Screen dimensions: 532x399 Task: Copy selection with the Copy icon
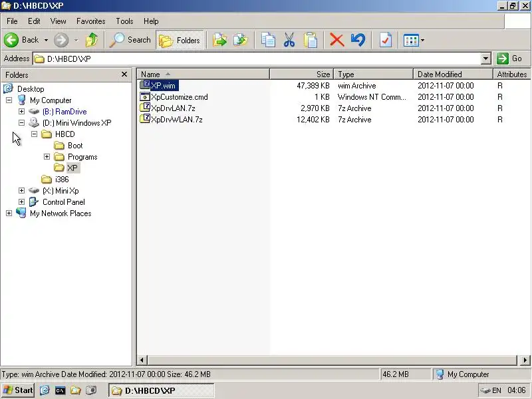[x=268, y=40]
